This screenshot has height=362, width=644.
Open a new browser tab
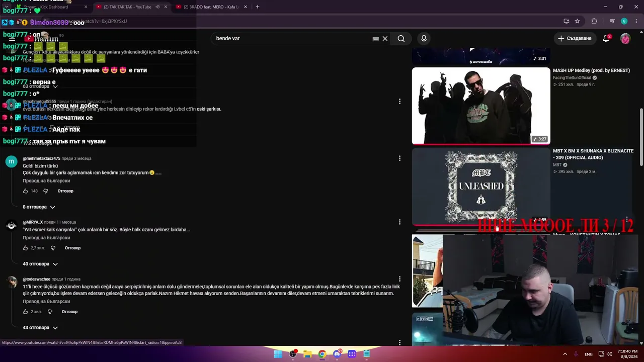click(x=258, y=7)
